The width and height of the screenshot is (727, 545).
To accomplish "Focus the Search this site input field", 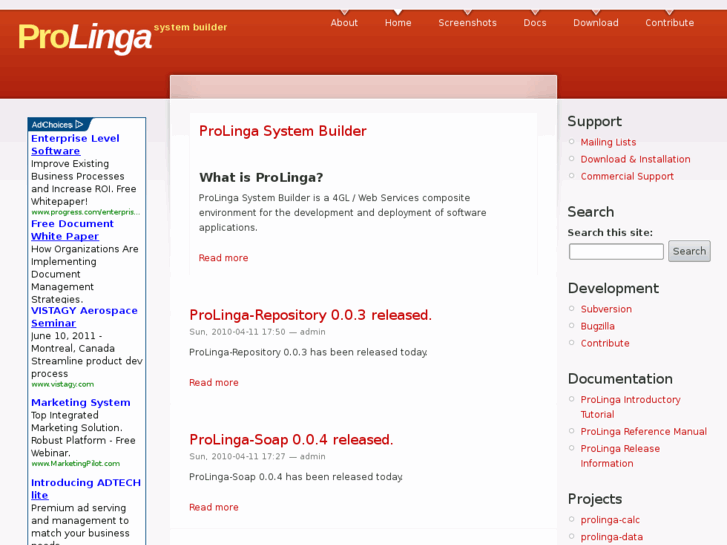I will coord(616,251).
